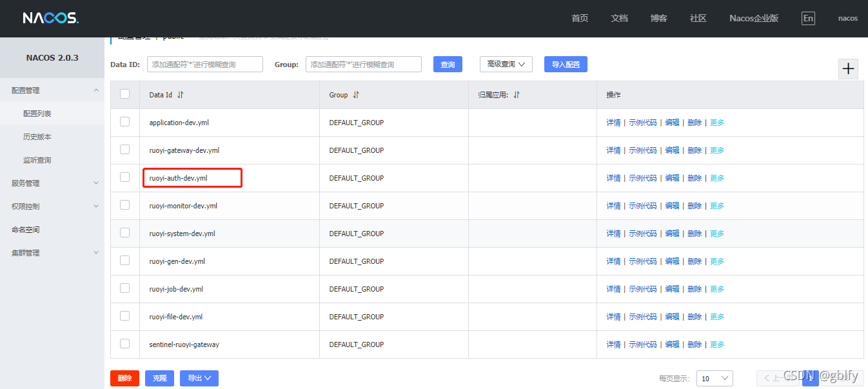Select 监听查询 in sidebar
Image resolution: width=868 pixels, height=389 pixels.
tap(52, 160)
